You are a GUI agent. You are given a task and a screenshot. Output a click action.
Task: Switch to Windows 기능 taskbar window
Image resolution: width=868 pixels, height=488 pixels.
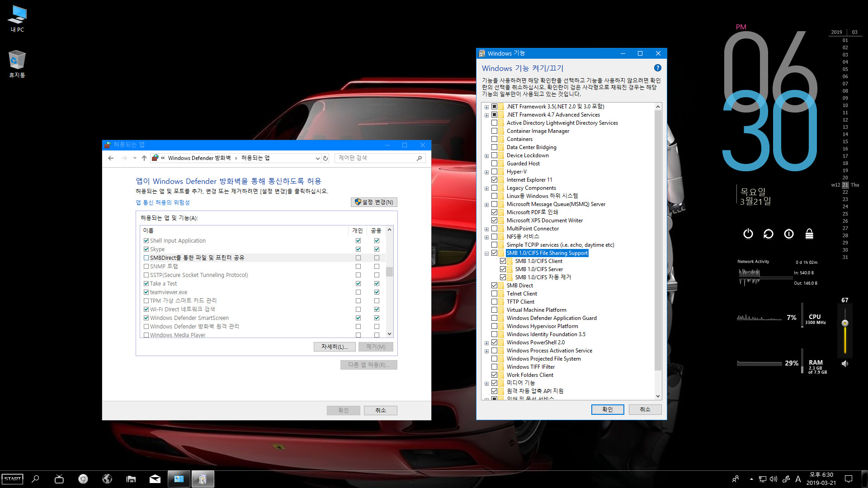pos(203,479)
